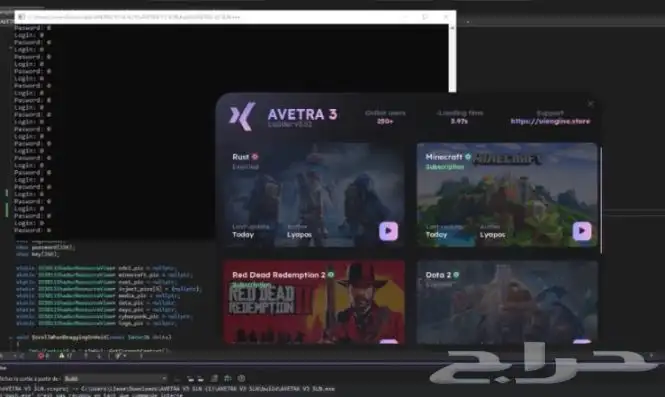Click the red status icon beside Rust
This screenshot has height=397, width=665.
(x=255, y=157)
